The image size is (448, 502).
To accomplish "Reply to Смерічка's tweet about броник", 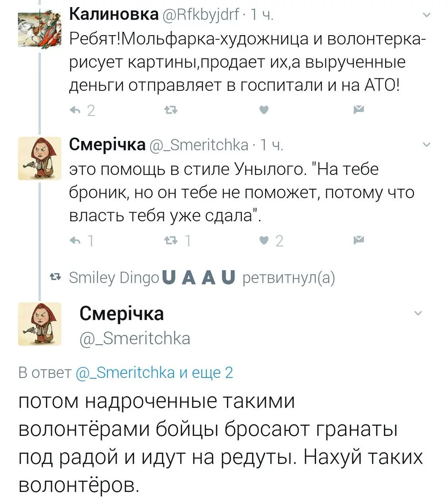I will pyautogui.click(x=76, y=240).
